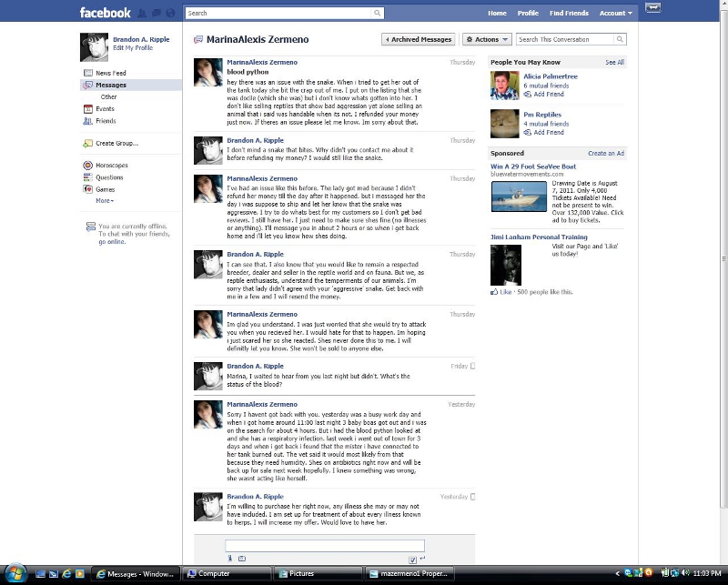Open the Actions dropdown

(x=487, y=39)
